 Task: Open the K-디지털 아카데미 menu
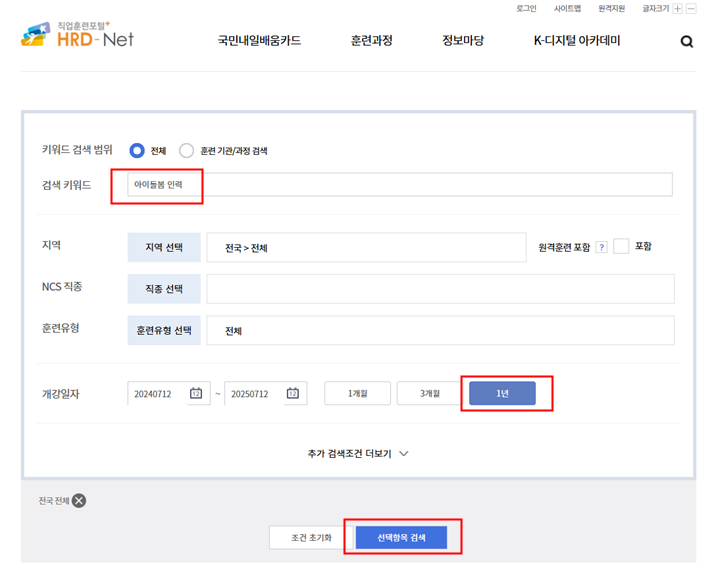pos(577,40)
